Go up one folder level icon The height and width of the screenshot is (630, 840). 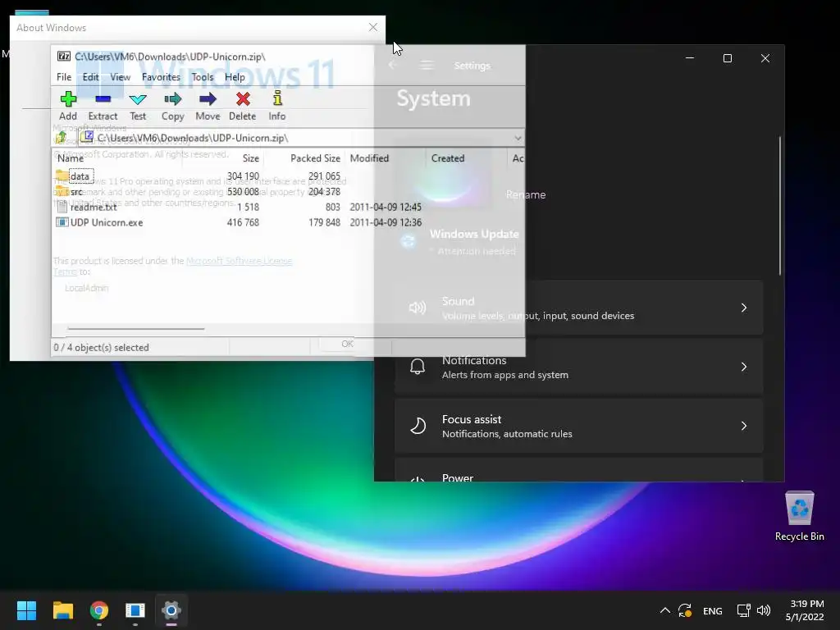pyautogui.click(x=61, y=138)
